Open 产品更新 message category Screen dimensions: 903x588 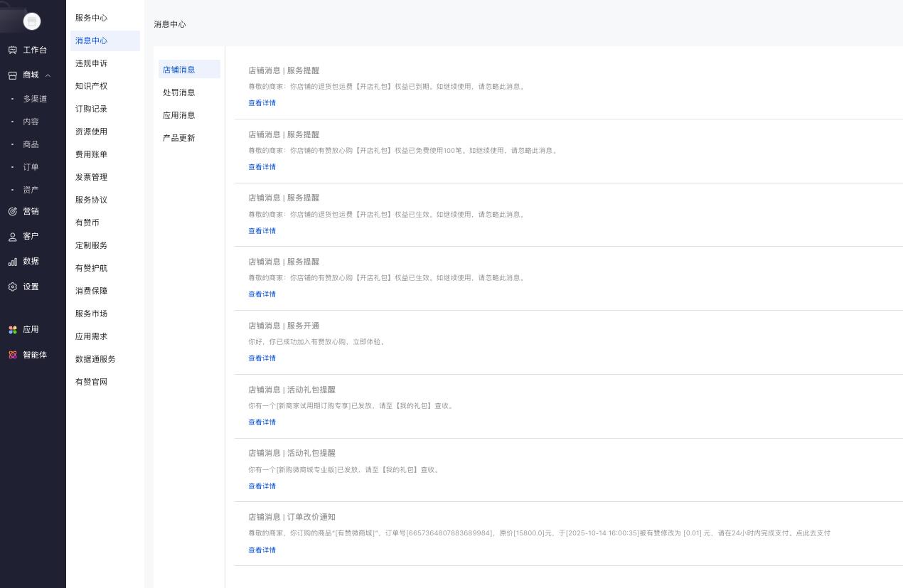(178, 138)
